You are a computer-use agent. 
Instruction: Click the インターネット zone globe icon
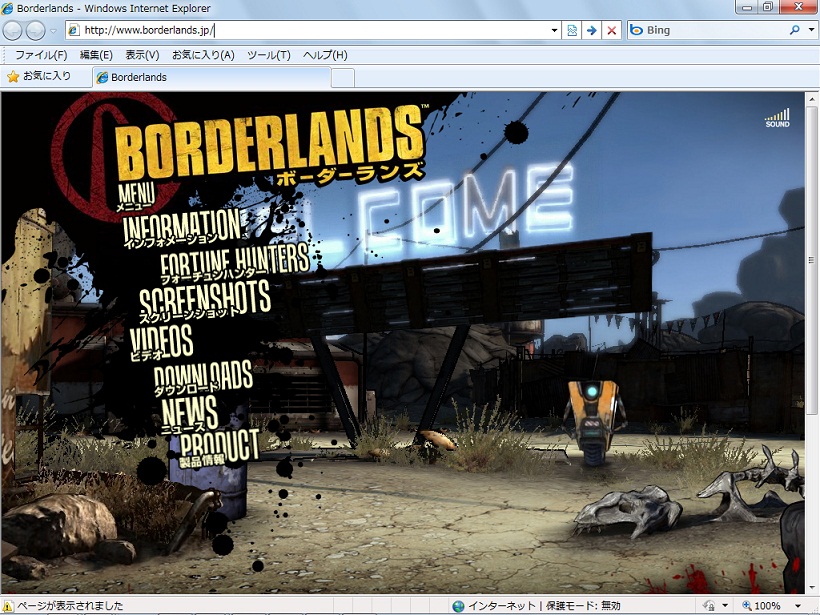pyautogui.click(x=458, y=606)
